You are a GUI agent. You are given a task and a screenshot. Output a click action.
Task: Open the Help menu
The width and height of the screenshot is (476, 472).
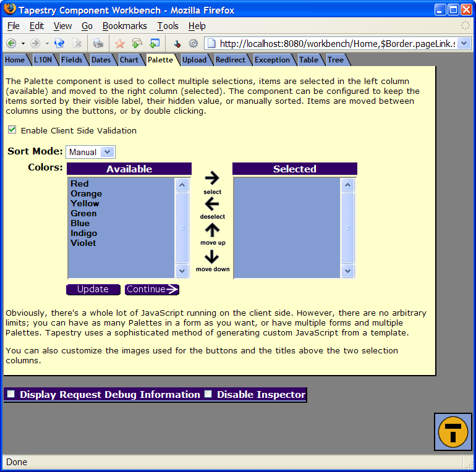pos(197,26)
